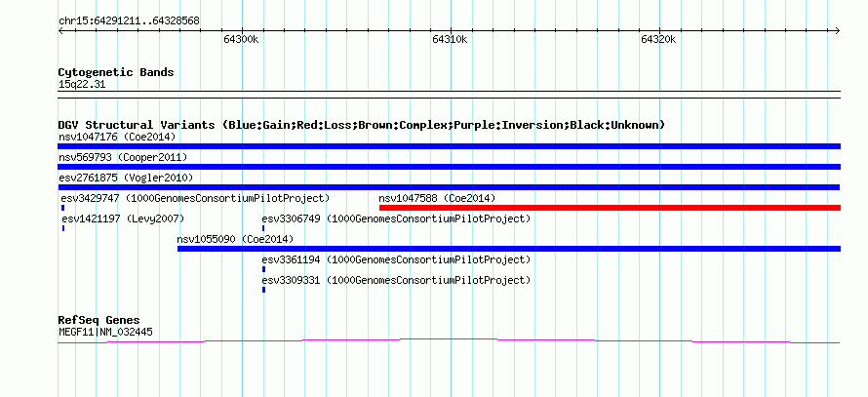Click the small esv3306749 variant marker
Image resolution: width=868 pixels, height=397 pixels.
263,228
